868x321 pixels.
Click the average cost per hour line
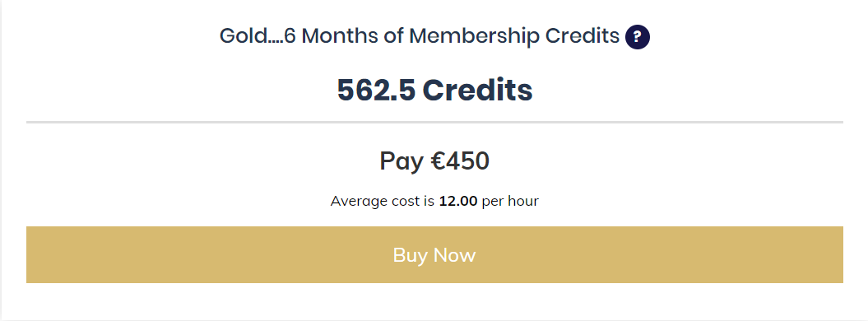pyautogui.click(x=434, y=201)
